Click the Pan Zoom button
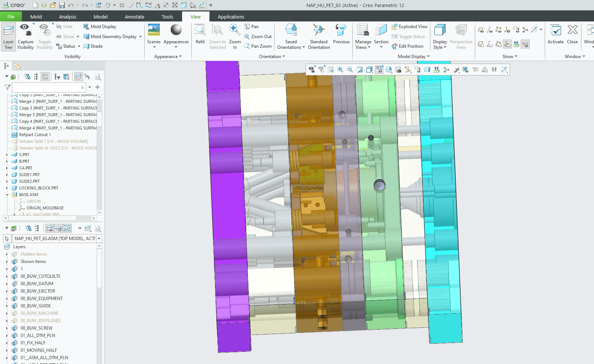Screen dimensions: 594x364 click(x=258, y=46)
